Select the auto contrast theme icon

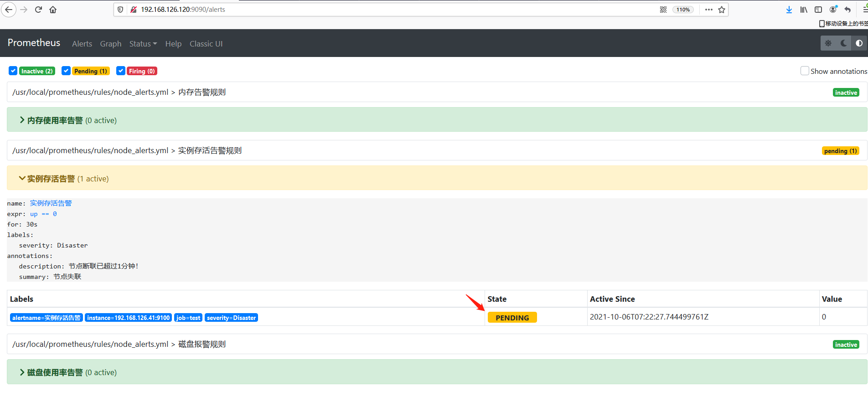point(859,43)
